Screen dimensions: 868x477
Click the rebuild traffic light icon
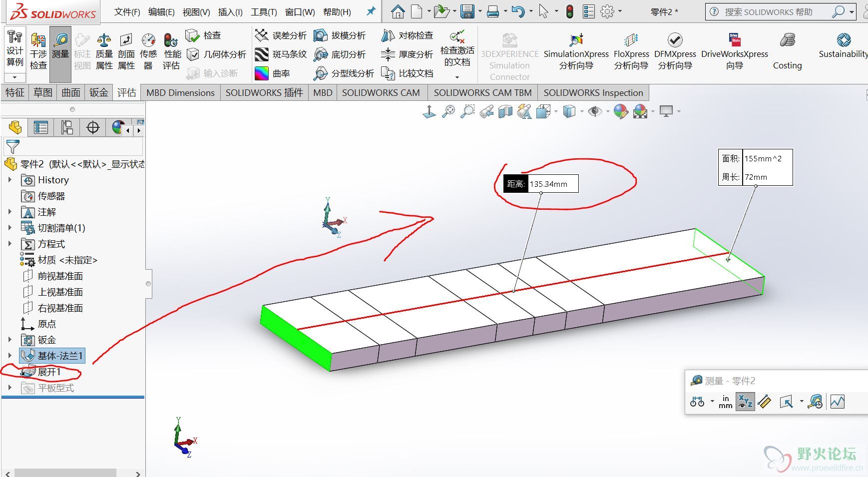point(570,11)
